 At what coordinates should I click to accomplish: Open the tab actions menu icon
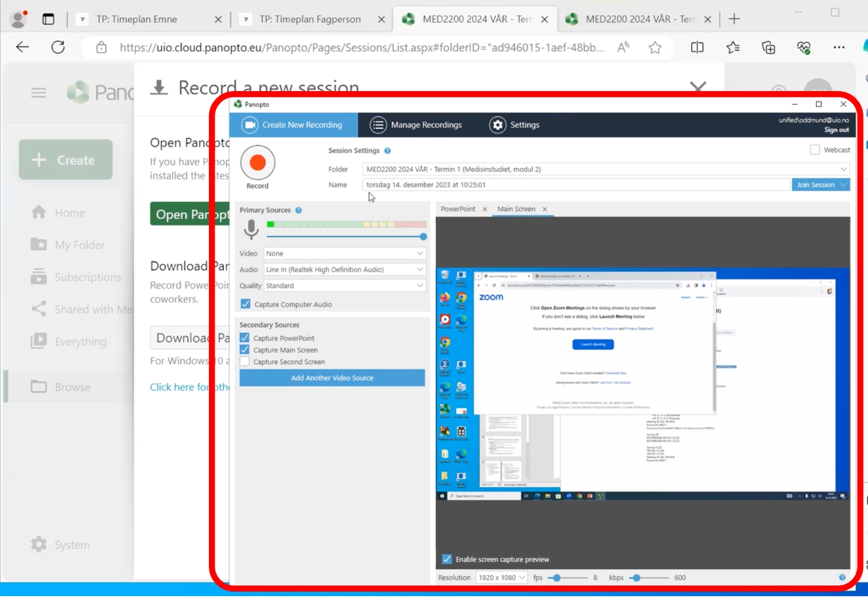[x=48, y=19]
